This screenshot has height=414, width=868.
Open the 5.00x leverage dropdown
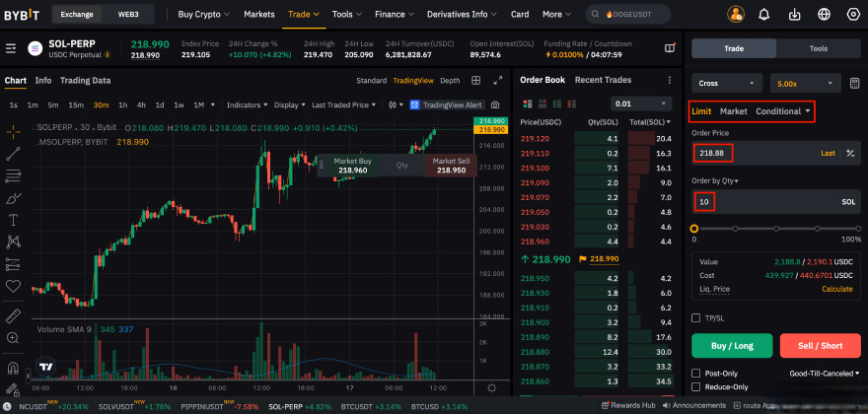pyautogui.click(x=806, y=83)
